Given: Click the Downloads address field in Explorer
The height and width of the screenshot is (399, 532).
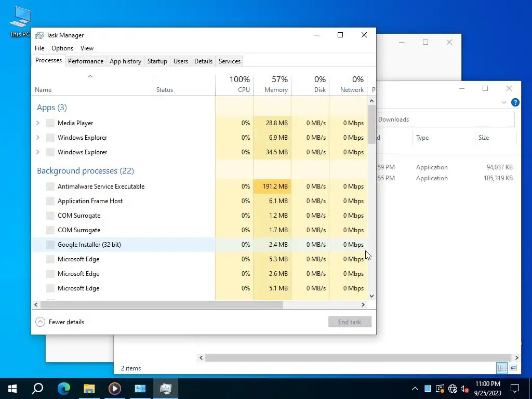Looking at the screenshot, I should tap(445, 119).
